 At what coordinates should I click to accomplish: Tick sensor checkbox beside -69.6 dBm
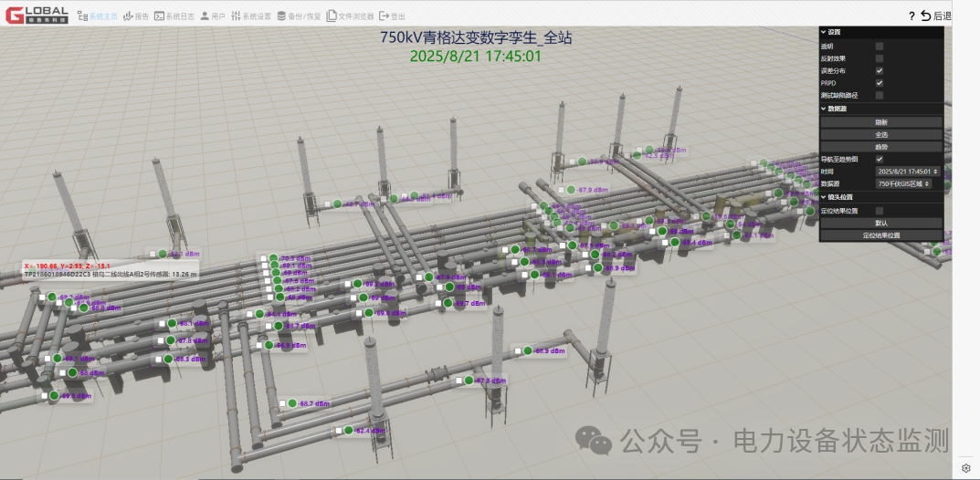tap(357, 313)
